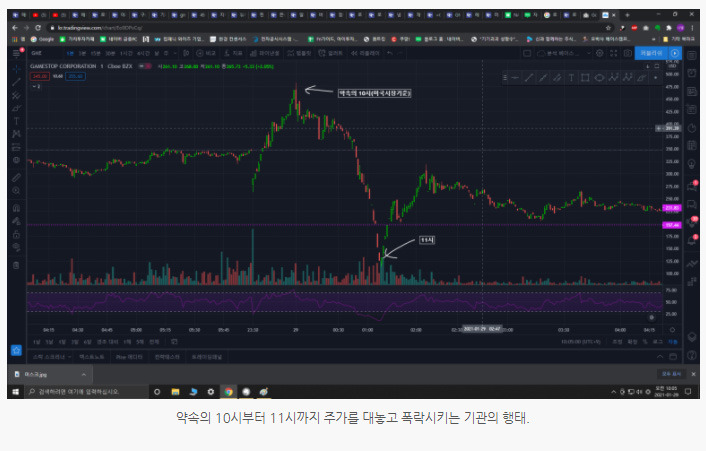
Task: Open the TradingView hamburger menu
Action: tap(16, 54)
